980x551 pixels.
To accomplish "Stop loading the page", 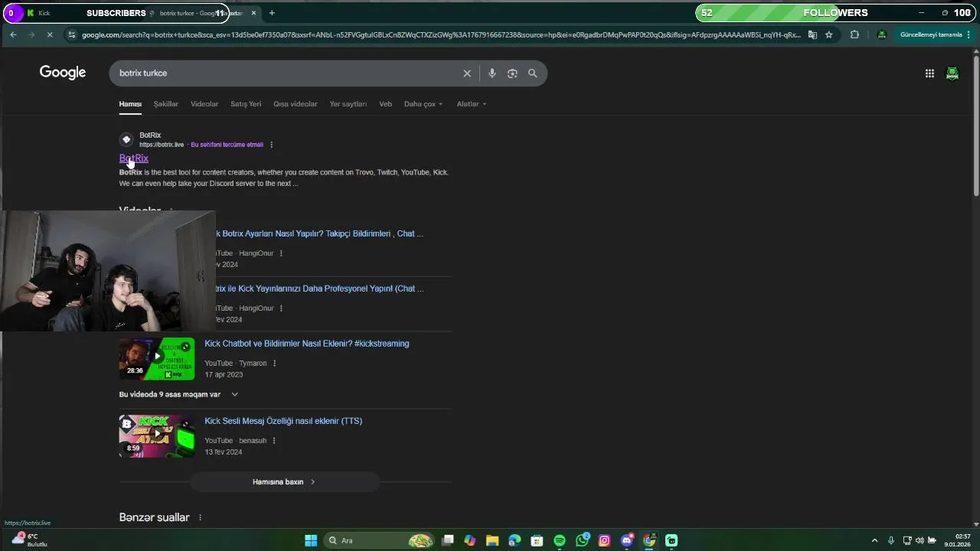I will [49, 34].
